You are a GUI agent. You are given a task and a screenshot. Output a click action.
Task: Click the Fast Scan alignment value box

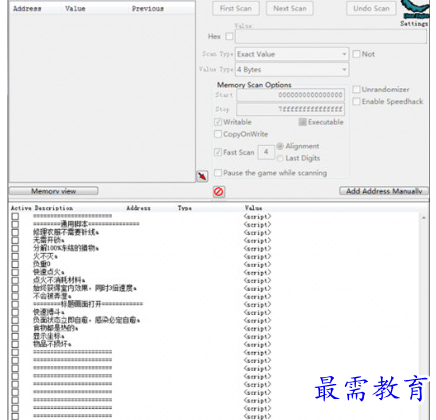click(266, 152)
